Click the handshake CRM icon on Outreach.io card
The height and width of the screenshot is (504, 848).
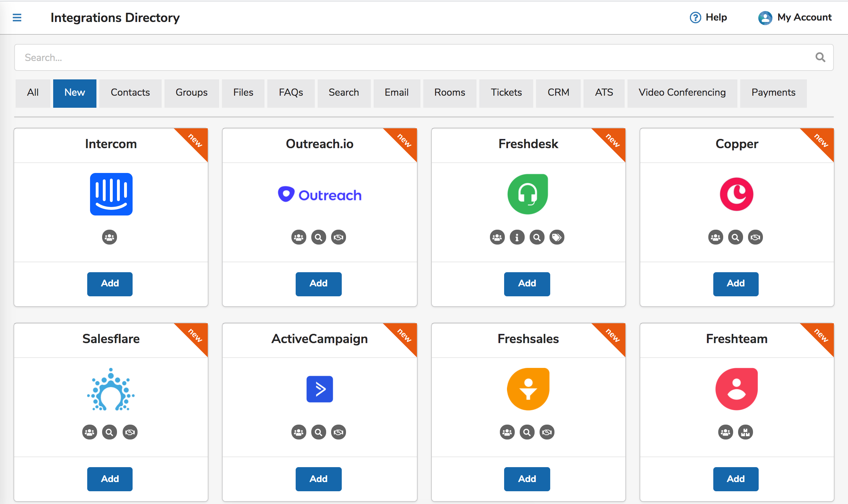pos(339,237)
